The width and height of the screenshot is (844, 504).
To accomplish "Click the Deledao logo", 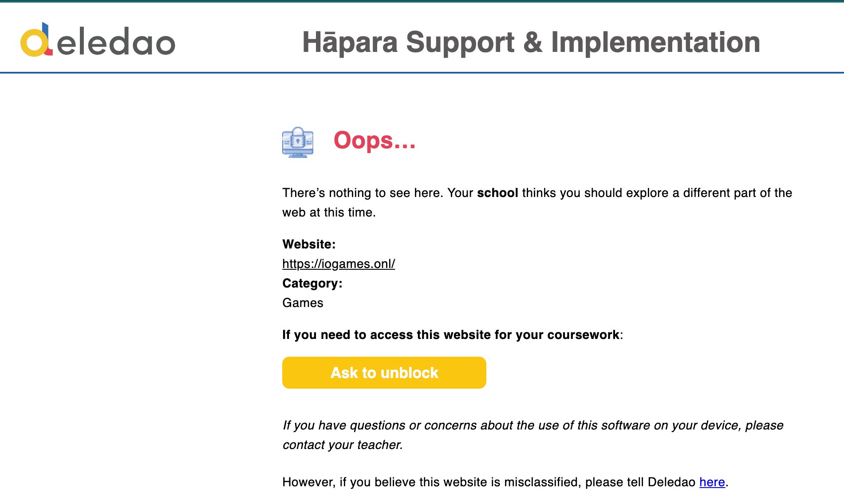I will (x=98, y=40).
